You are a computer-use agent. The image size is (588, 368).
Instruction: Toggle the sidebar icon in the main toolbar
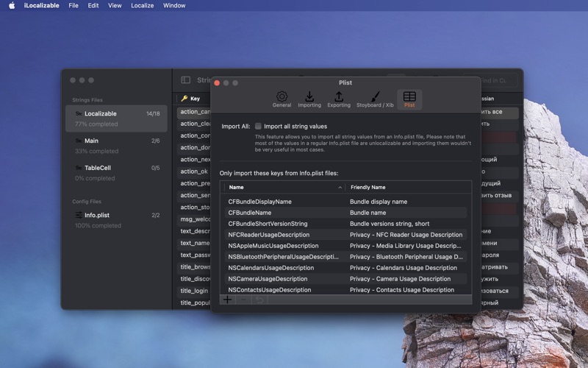click(x=186, y=80)
